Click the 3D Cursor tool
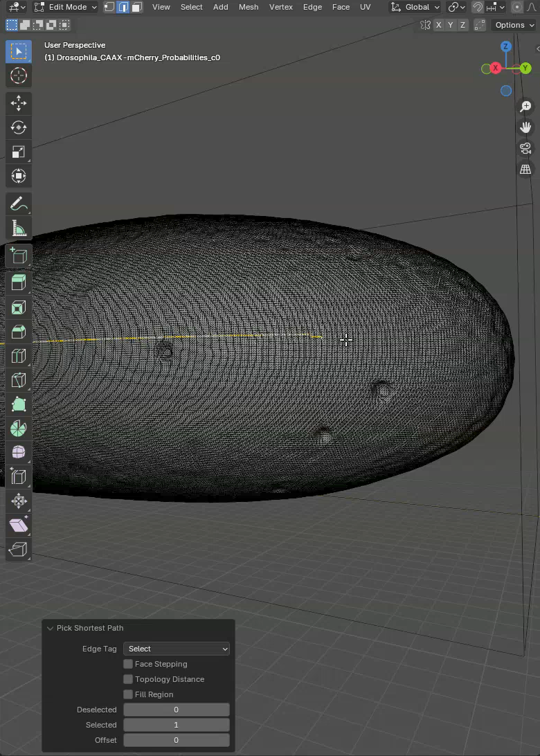The image size is (540, 756). [19, 75]
